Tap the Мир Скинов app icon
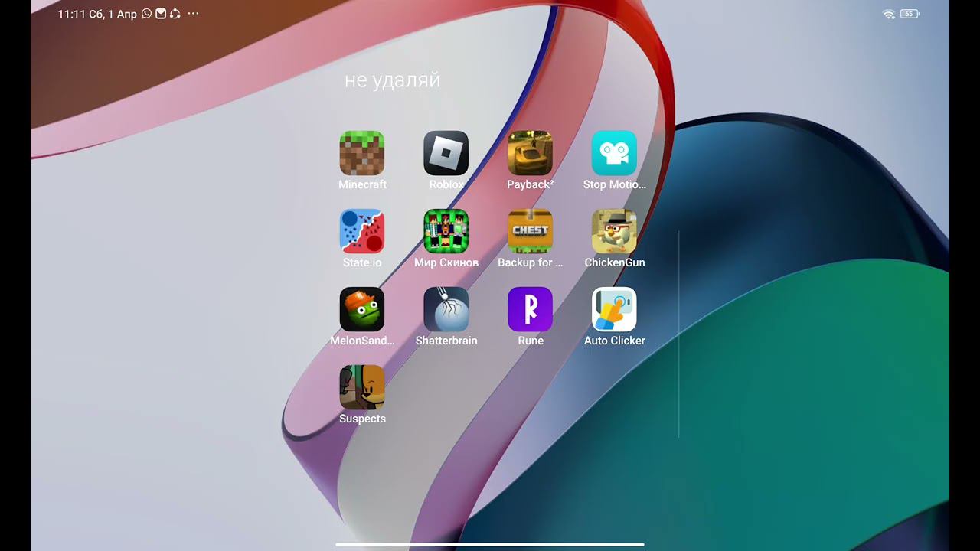 click(446, 231)
